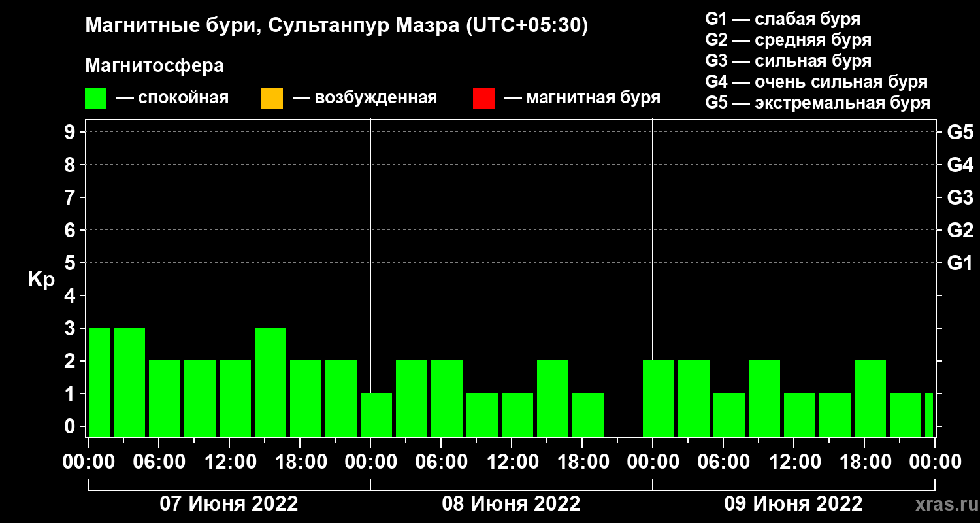980x523 pixels.
Task: Click the Kp axis value 9
Action: (x=71, y=132)
